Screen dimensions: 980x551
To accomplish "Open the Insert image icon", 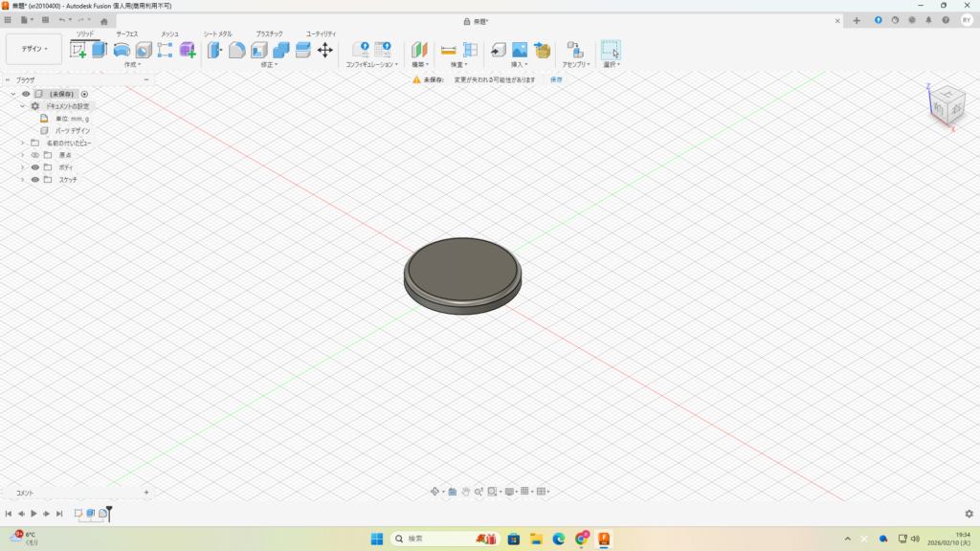I will coord(519,50).
